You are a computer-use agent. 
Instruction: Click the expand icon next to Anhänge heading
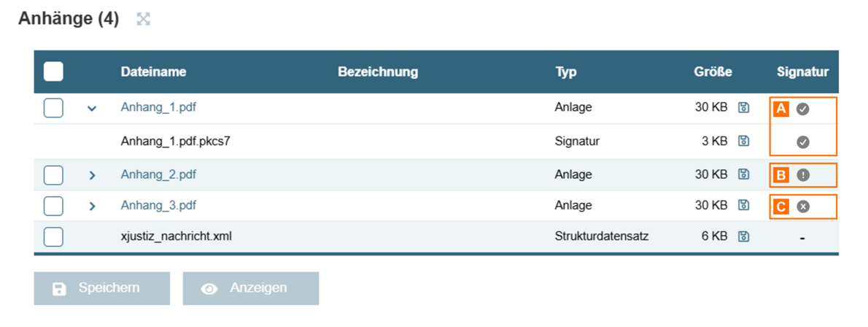[x=144, y=20]
